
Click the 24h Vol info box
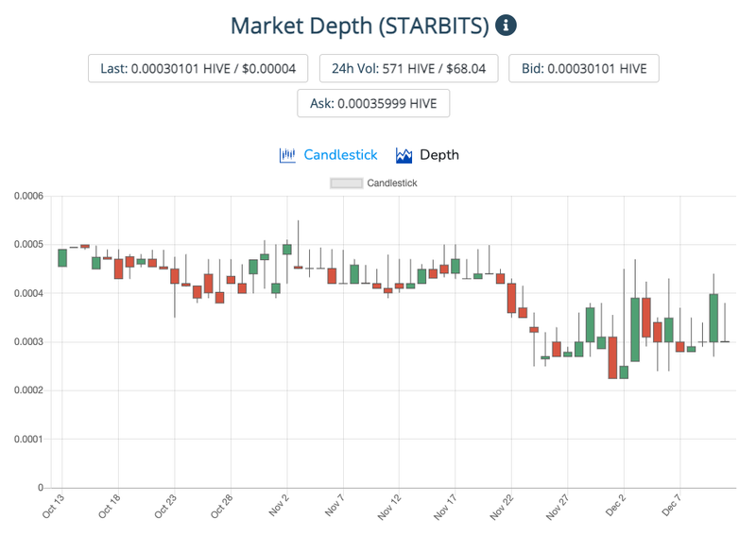click(x=408, y=68)
